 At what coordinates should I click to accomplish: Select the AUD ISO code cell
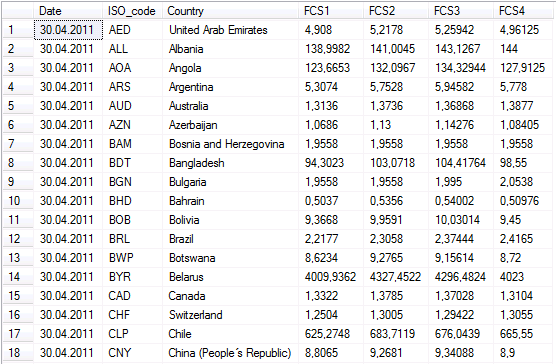click(x=133, y=106)
